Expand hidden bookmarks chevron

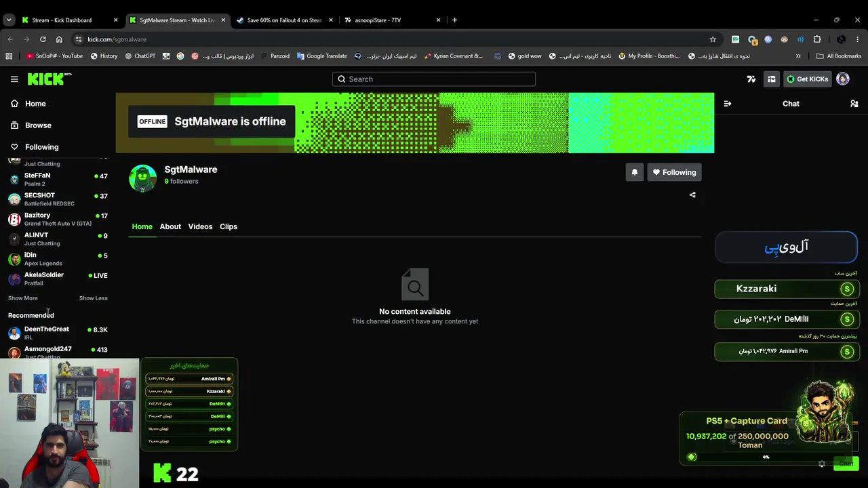tap(798, 56)
